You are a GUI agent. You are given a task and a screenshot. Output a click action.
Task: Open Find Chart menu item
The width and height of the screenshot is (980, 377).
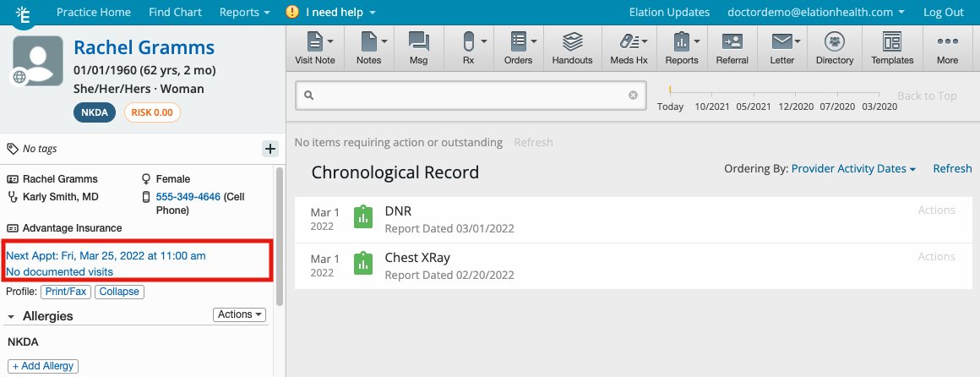pyautogui.click(x=175, y=12)
